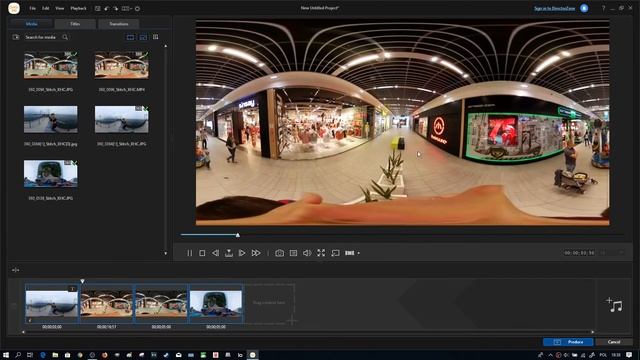Click the import media icon

[x=16, y=37]
